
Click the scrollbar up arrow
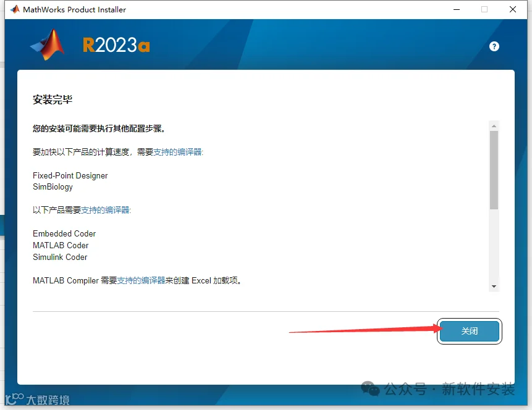coord(494,126)
